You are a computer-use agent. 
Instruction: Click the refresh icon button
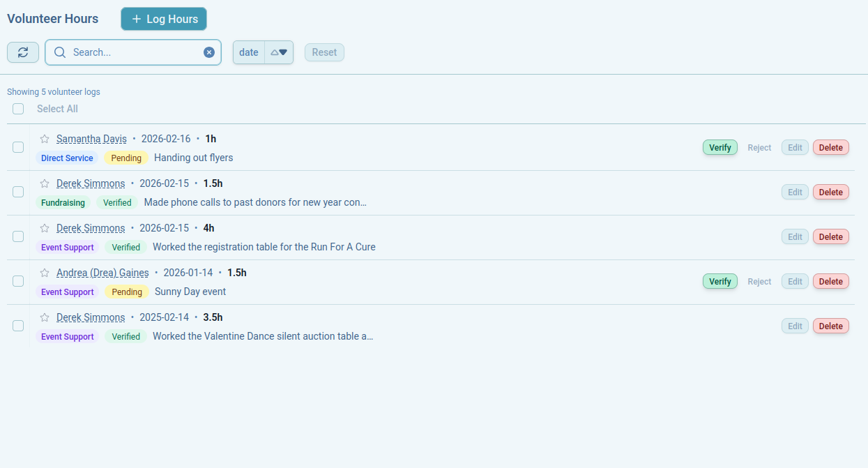[x=23, y=52]
